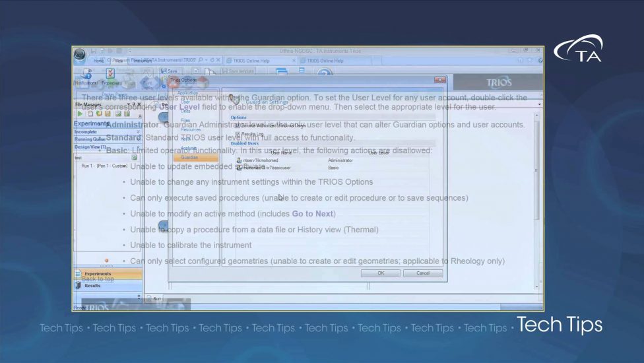The height and width of the screenshot is (363, 644).
Task: Toggle the first Guardian Options checkbox
Action: point(238,125)
